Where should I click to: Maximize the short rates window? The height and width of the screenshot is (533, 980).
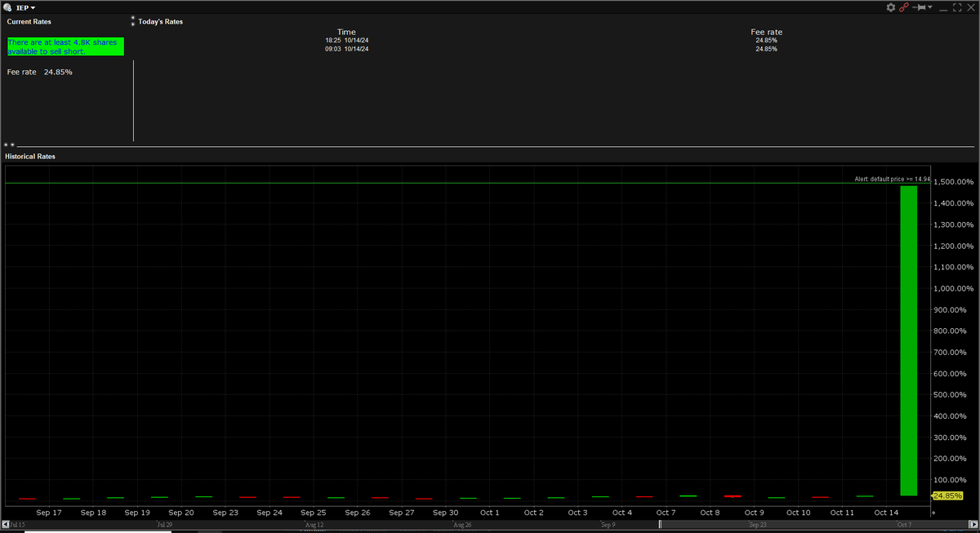tap(957, 7)
